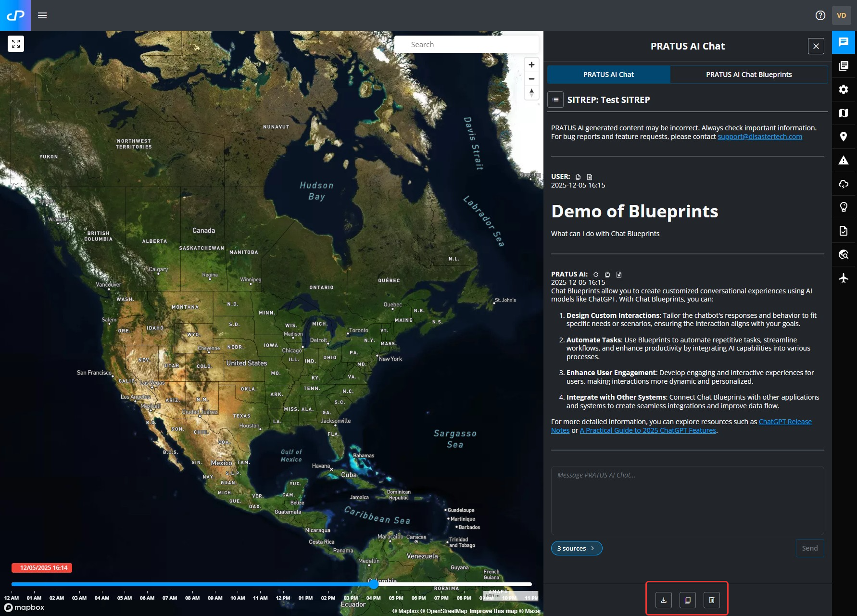This screenshot has height=616, width=857.
Task: Toggle the SITREP conversation list
Action: pos(555,100)
